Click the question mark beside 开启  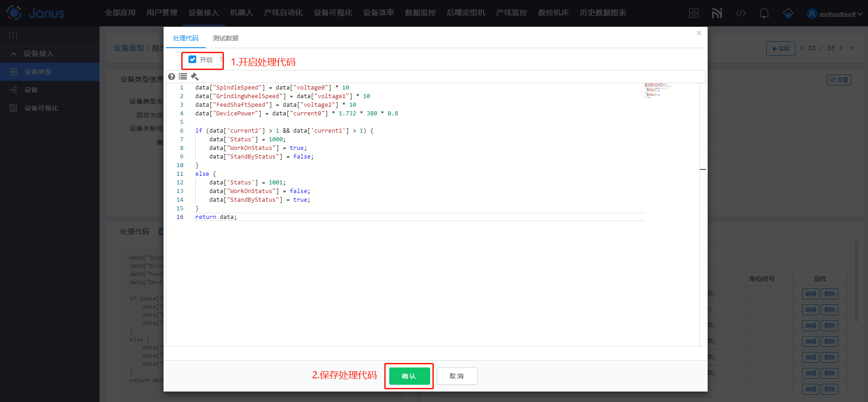click(x=221, y=60)
